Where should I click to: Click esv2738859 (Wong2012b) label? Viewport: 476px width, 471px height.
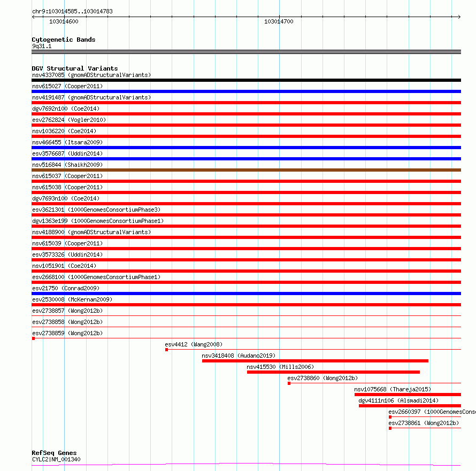tap(67, 333)
